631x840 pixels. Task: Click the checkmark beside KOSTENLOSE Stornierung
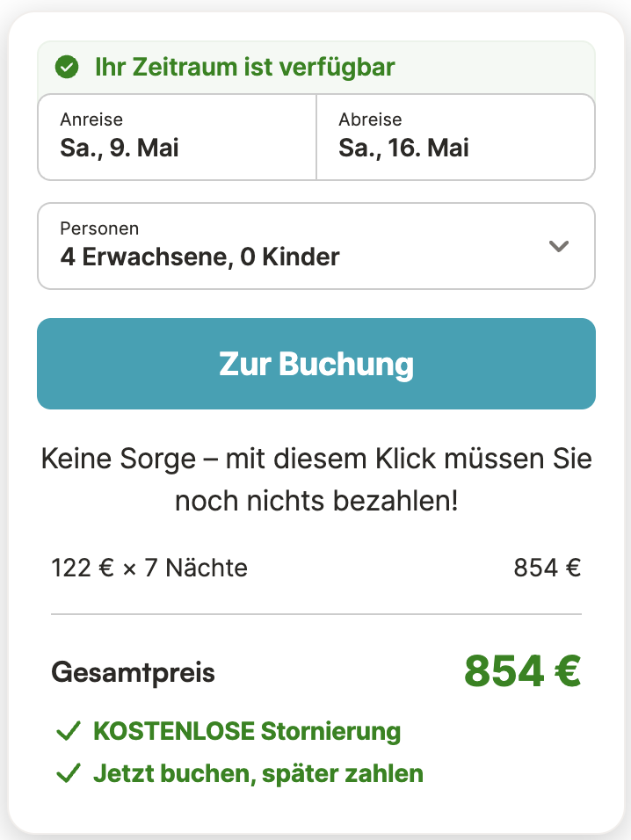tap(68, 731)
